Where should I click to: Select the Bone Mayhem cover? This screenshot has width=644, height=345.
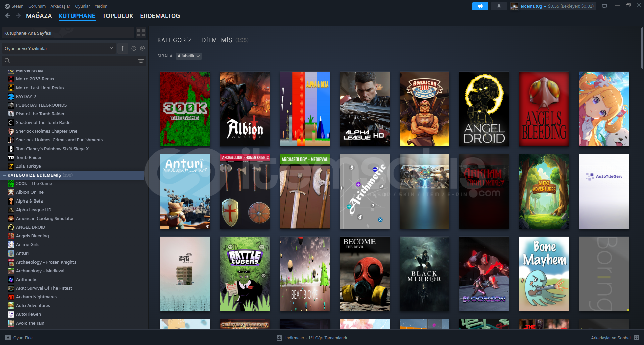(x=544, y=274)
